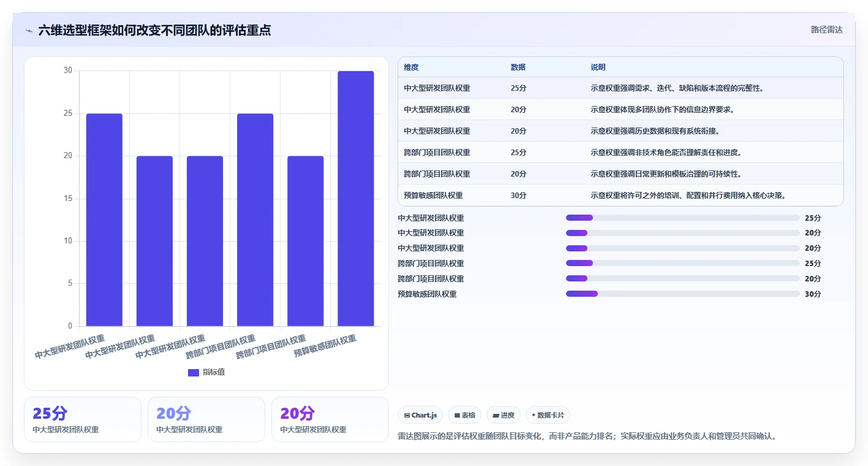868x466 pixels.
Task: Open the purple 20分 data card
Action: point(330,419)
